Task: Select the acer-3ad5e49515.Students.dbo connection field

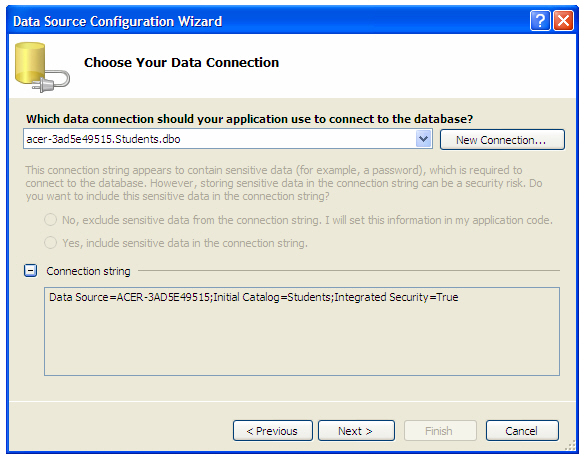Action: click(228, 139)
